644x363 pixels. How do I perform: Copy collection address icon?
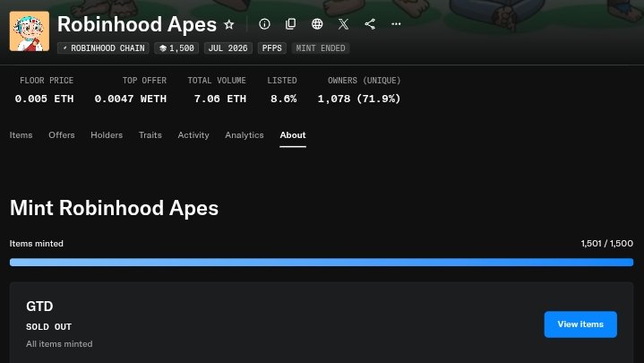coord(291,24)
